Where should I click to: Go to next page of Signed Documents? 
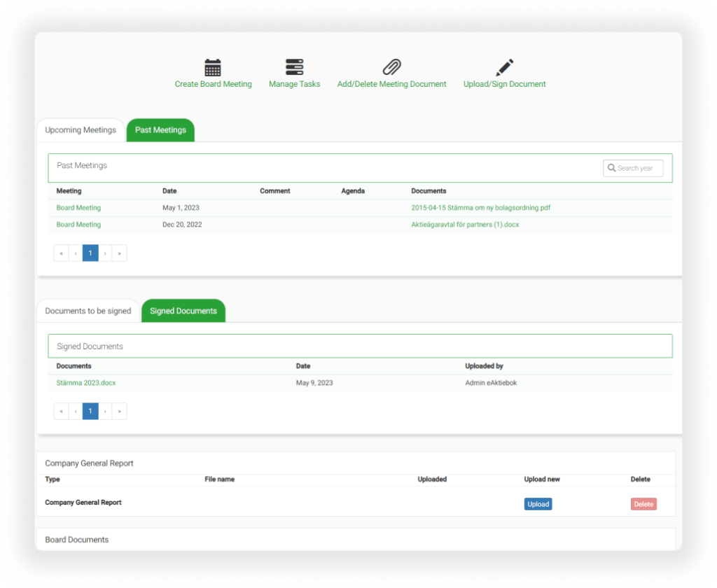tap(105, 411)
